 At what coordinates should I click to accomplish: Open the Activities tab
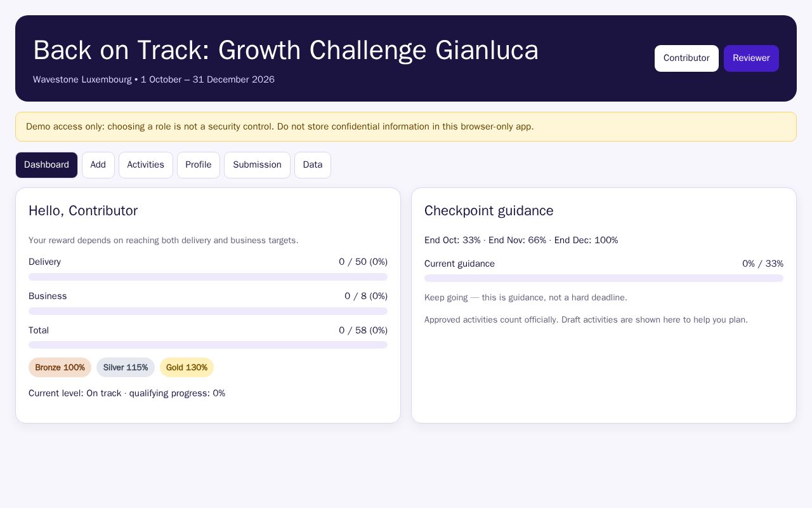point(146,165)
